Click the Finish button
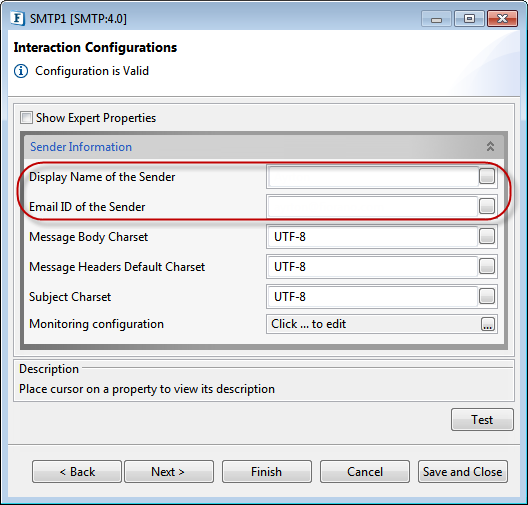528x505 pixels. [267, 472]
